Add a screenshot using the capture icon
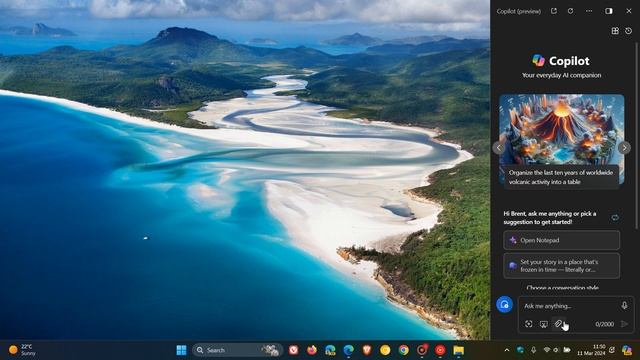The image size is (640, 360). (529, 324)
